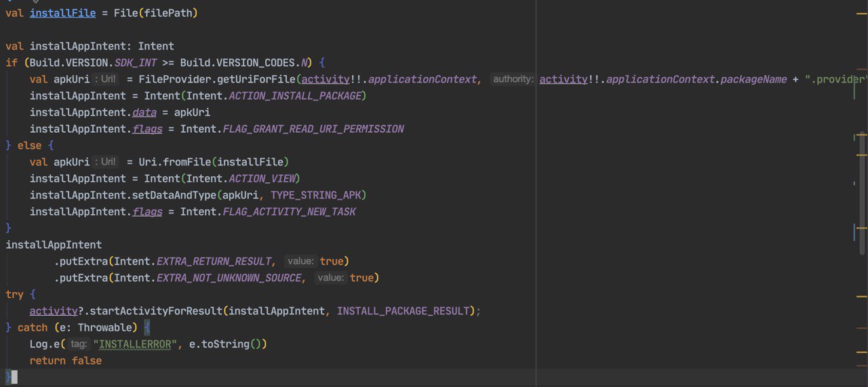
Task: Click installFile in the val declaration line
Action: click(63, 13)
